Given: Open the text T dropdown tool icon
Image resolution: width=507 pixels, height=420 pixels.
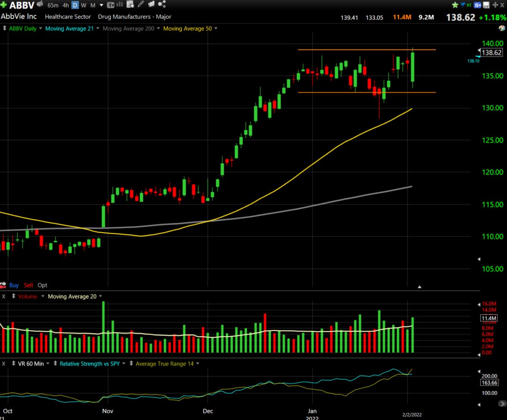Looking at the screenshot, I should (110, 5).
